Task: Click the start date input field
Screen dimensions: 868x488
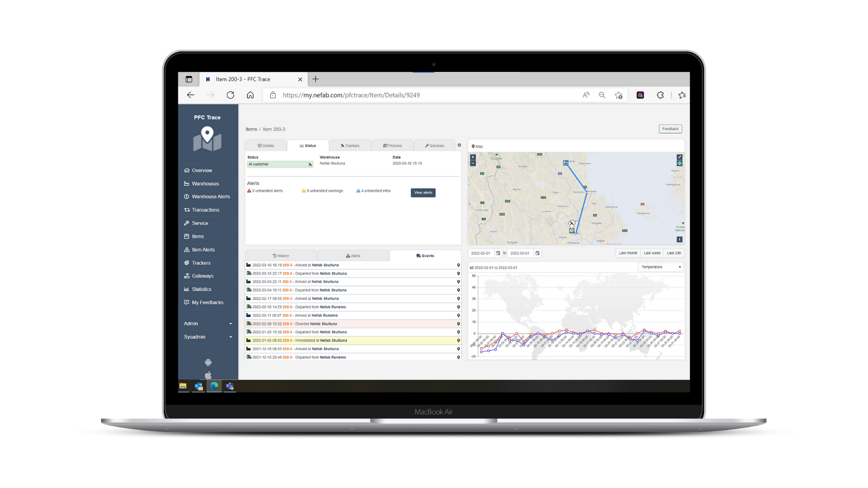Action: click(x=481, y=253)
